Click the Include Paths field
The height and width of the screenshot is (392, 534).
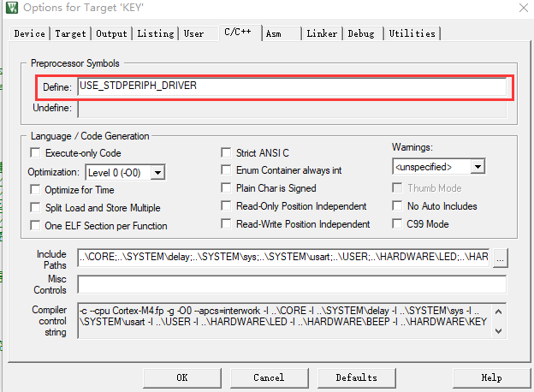[x=283, y=257]
